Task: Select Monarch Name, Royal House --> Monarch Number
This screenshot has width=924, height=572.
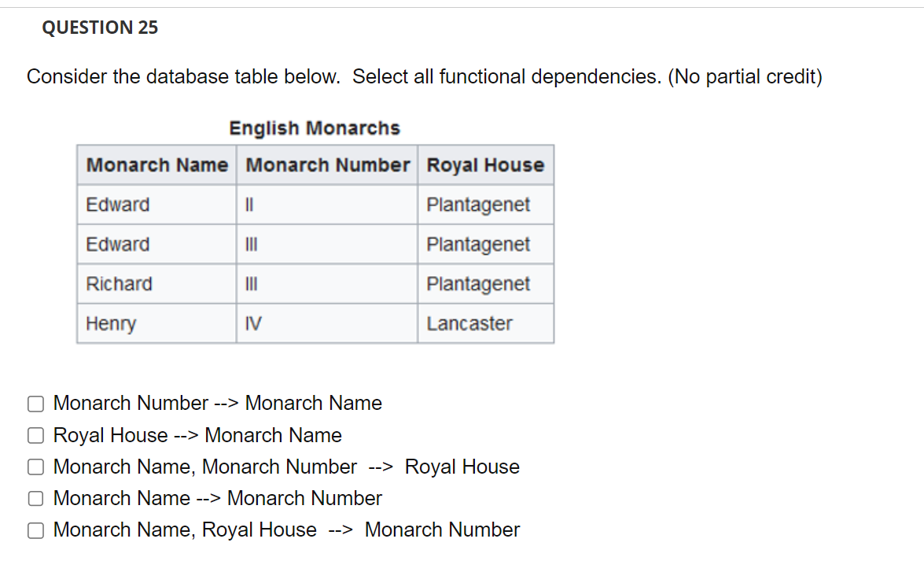Action: 35,530
